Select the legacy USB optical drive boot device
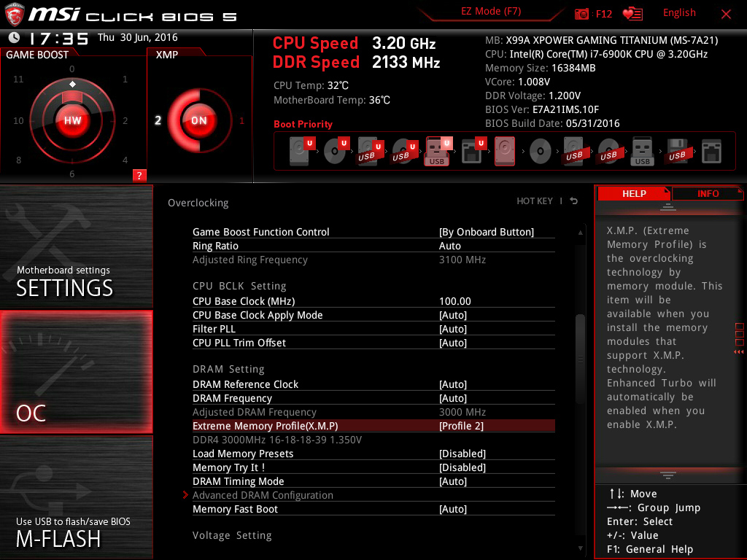The image size is (747, 560). [x=608, y=152]
